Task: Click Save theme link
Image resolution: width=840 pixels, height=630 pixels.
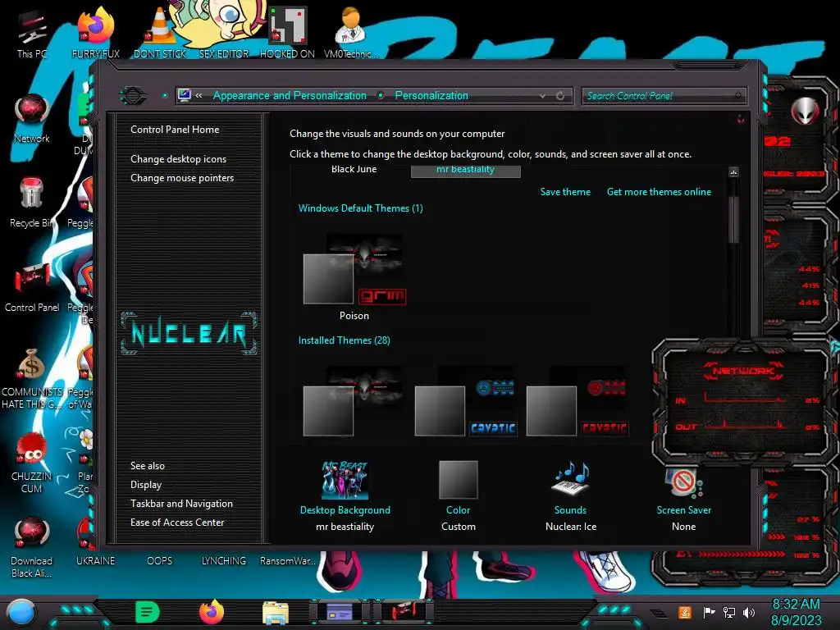Action: click(565, 192)
